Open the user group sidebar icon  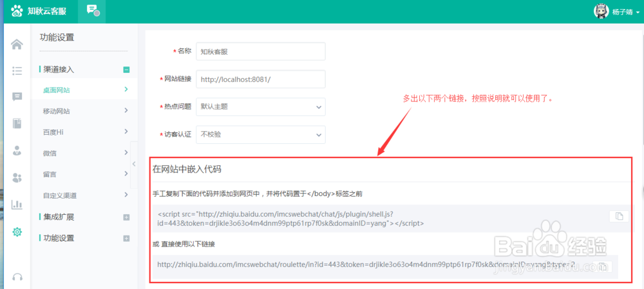pos(17,177)
